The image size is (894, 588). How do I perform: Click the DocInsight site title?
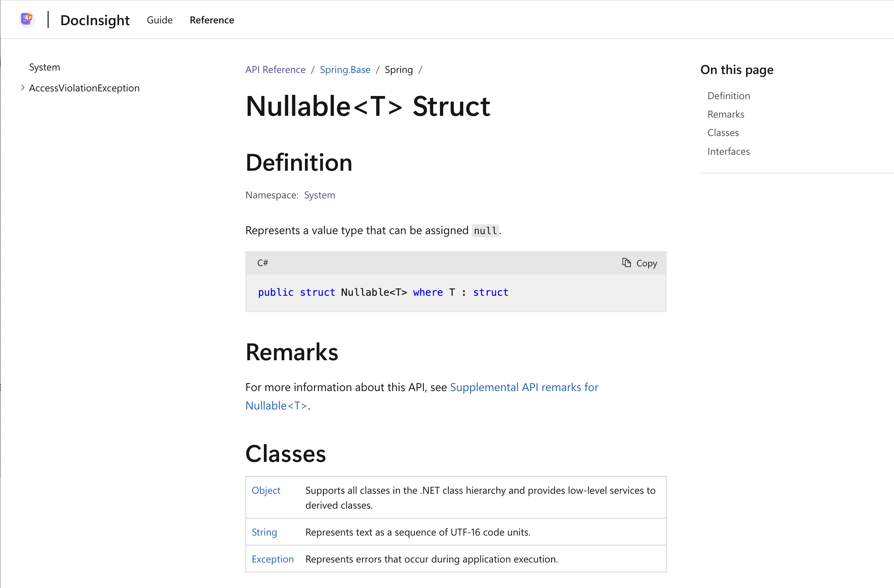pos(95,20)
